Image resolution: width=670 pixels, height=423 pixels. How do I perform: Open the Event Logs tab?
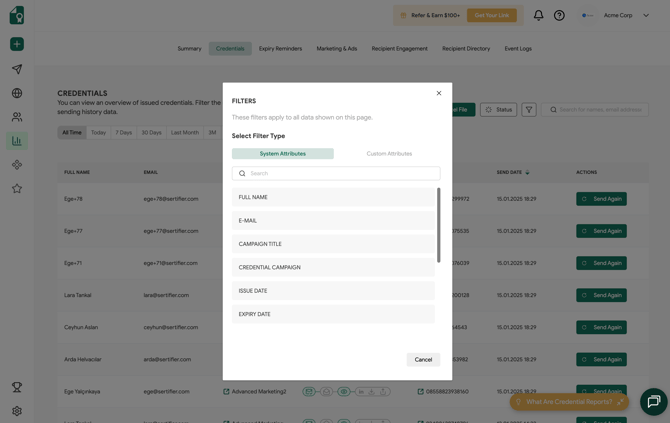[518, 49]
